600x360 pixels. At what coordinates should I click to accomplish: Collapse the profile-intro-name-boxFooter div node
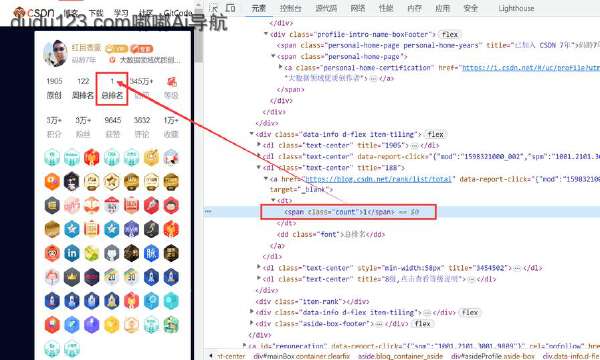point(266,34)
